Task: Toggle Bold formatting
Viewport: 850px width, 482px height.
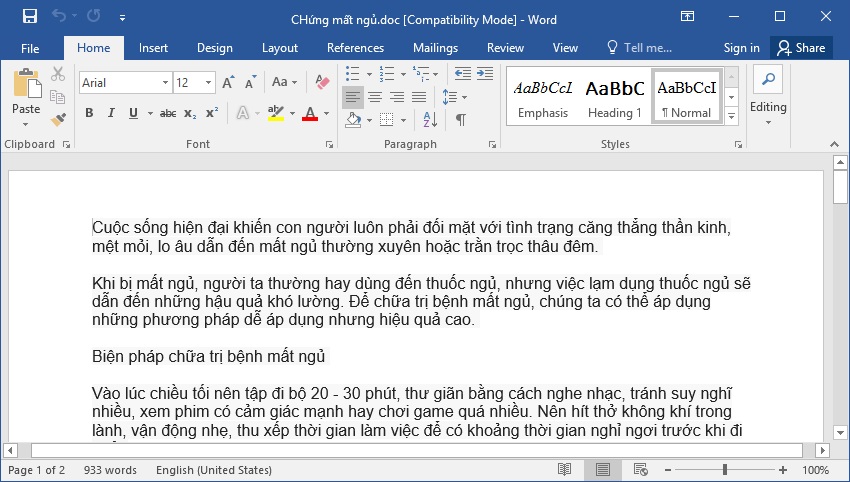Action: 89,113
